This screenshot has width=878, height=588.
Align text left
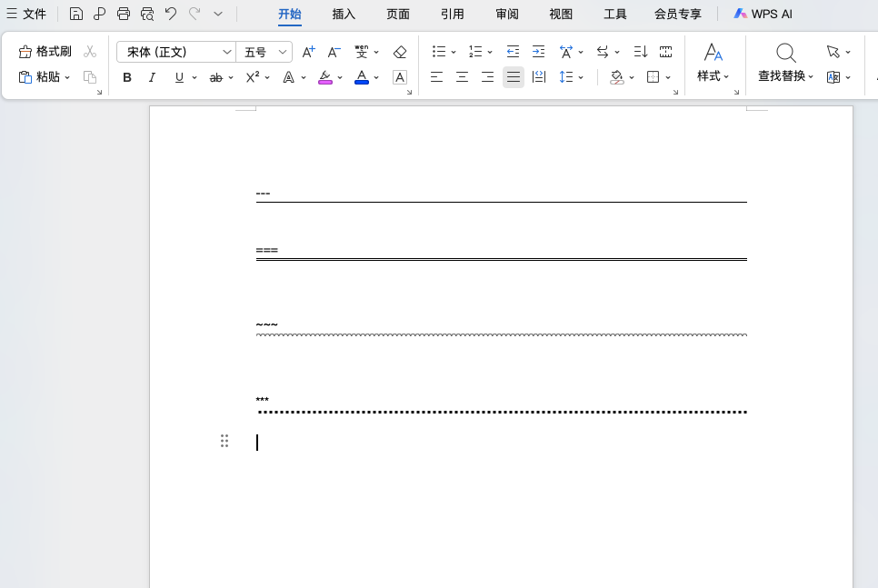coord(437,77)
